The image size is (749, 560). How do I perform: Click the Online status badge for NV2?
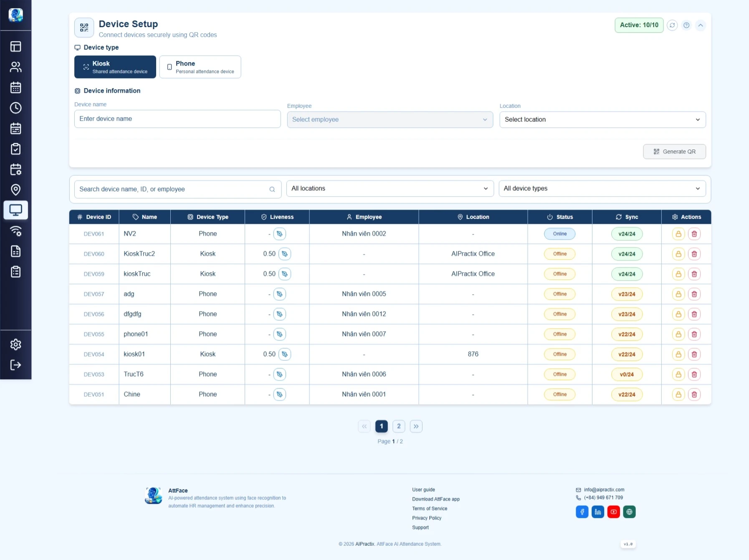[x=559, y=234]
